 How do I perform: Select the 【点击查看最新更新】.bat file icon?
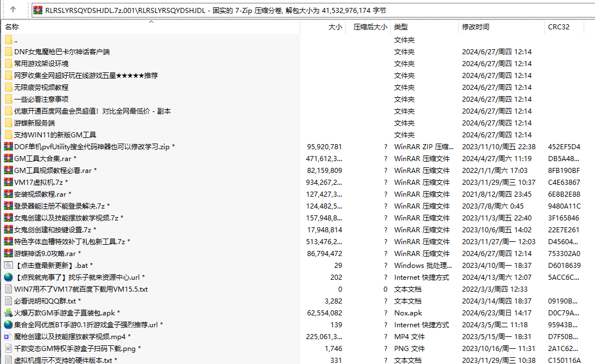[8, 265]
